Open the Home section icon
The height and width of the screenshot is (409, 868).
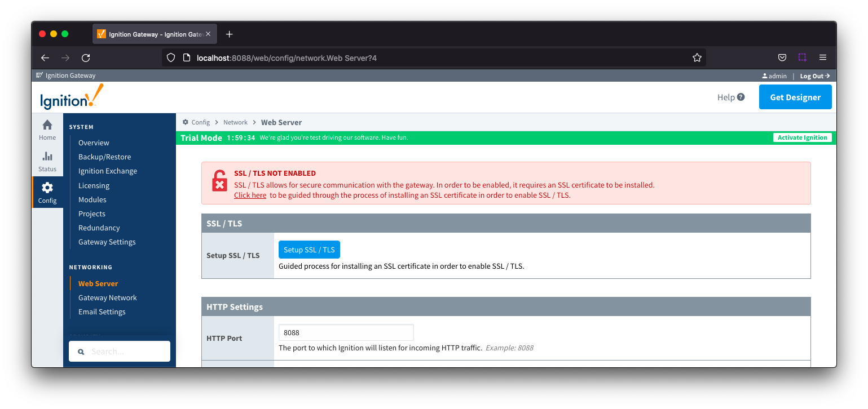[47, 125]
